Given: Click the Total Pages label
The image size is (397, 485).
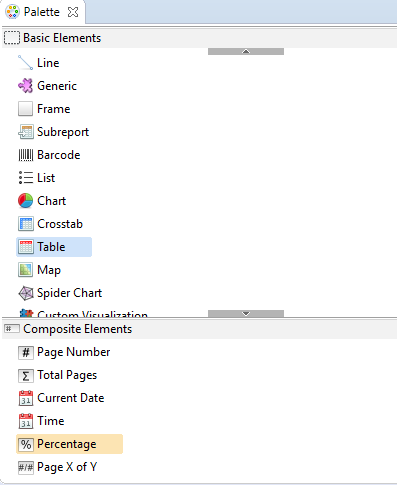Looking at the screenshot, I should [67, 375].
